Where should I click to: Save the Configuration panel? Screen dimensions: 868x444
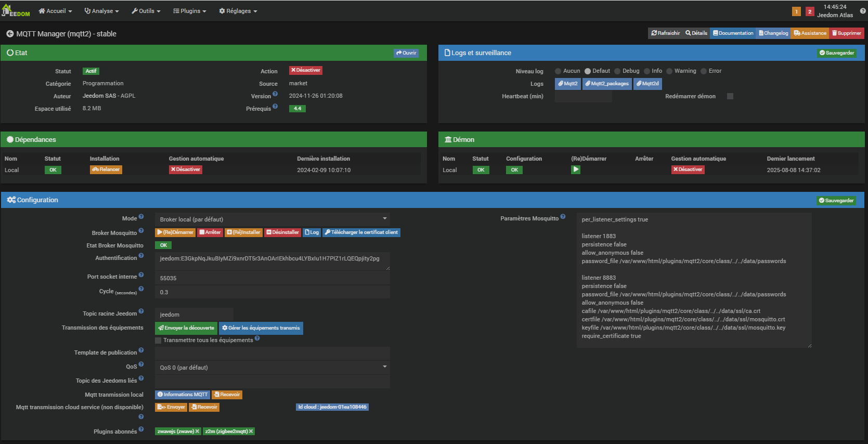(x=836, y=201)
